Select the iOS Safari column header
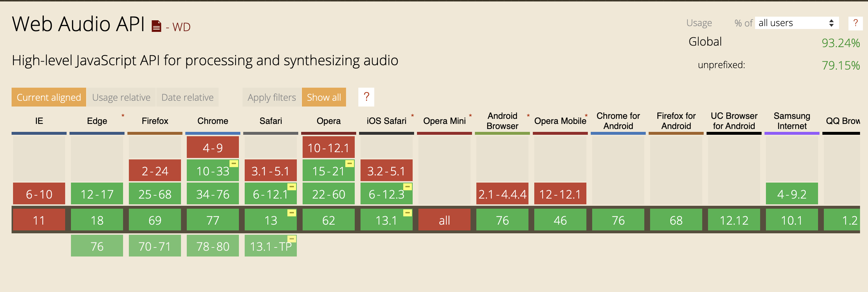The height and width of the screenshot is (292, 868). click(x=387, y=121)
